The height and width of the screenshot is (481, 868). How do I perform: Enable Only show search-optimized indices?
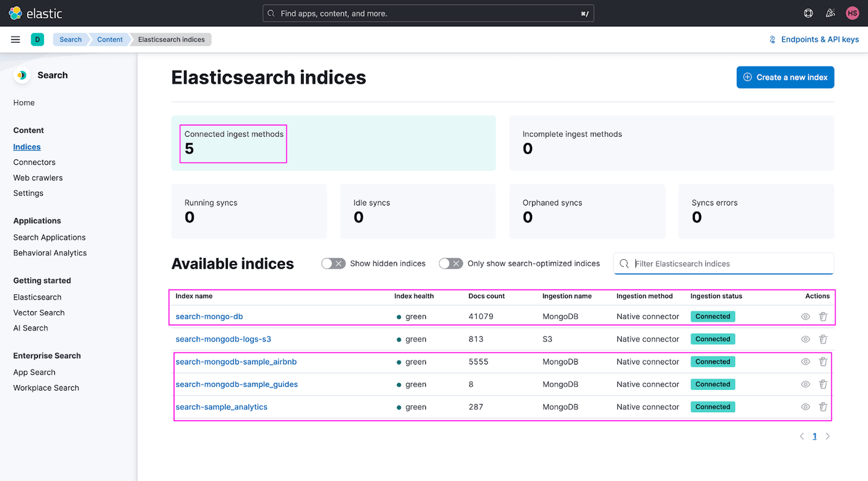click(x=451, y=263)
